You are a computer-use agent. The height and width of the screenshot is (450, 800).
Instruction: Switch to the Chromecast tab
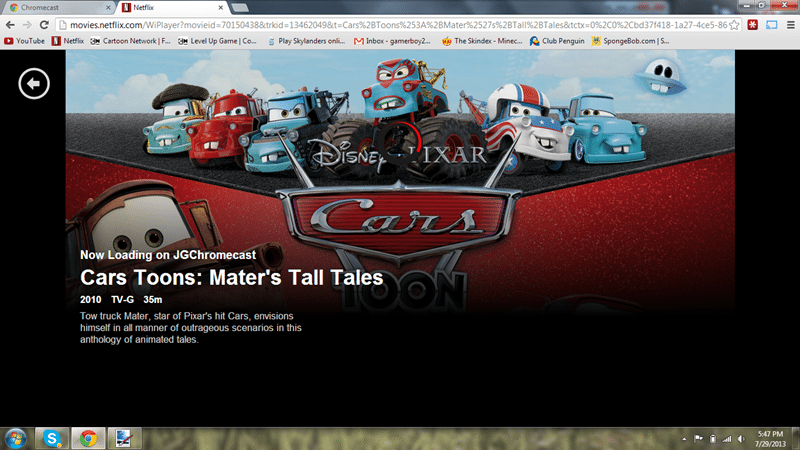(60, 8)
